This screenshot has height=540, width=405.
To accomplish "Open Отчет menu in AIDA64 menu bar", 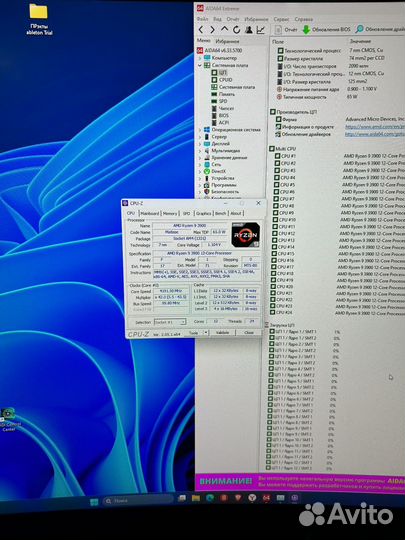I will pos(233,19).
